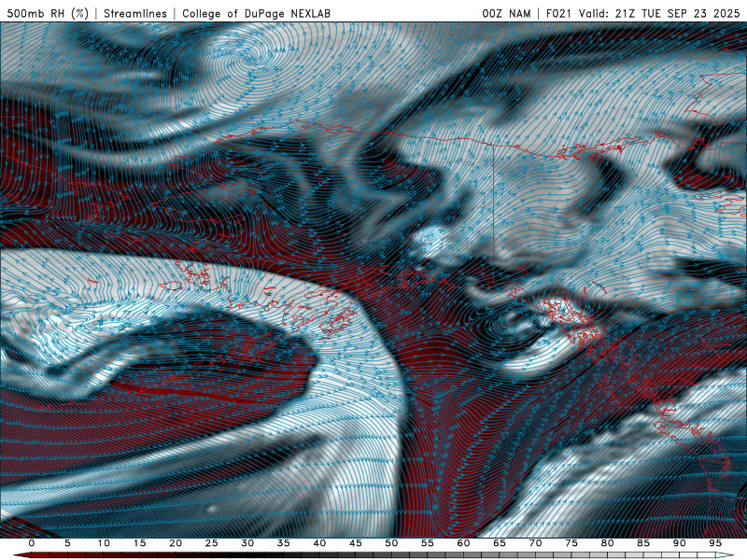This screenshot has height=560, width=747.
Task: Click the pale right arrow of color bar
Action: point(725,555)
